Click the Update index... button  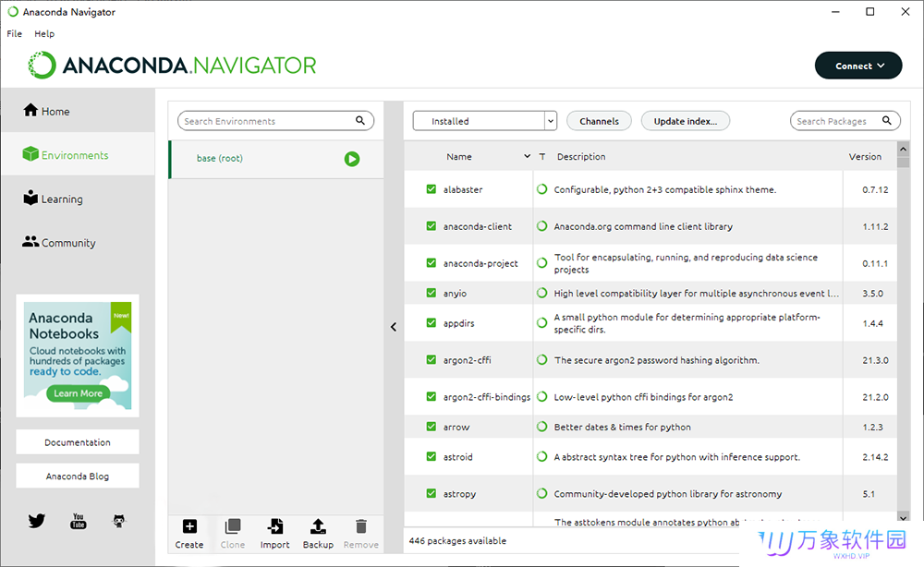(x=686, y=121)
